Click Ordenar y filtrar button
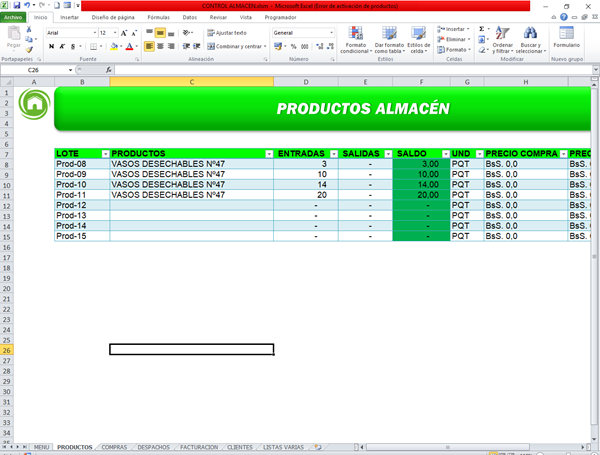 click(502, 40)
